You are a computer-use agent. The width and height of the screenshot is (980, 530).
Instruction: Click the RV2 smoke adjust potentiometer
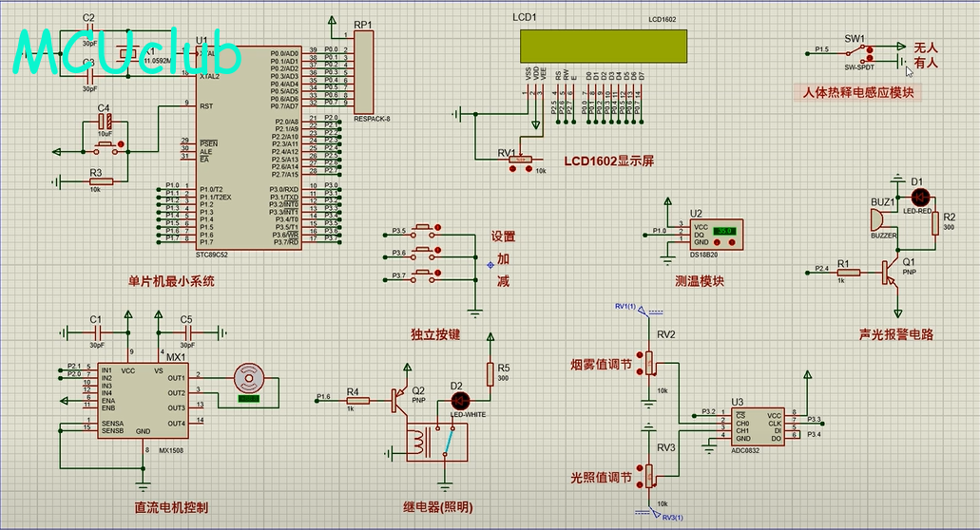coord(651,362)
